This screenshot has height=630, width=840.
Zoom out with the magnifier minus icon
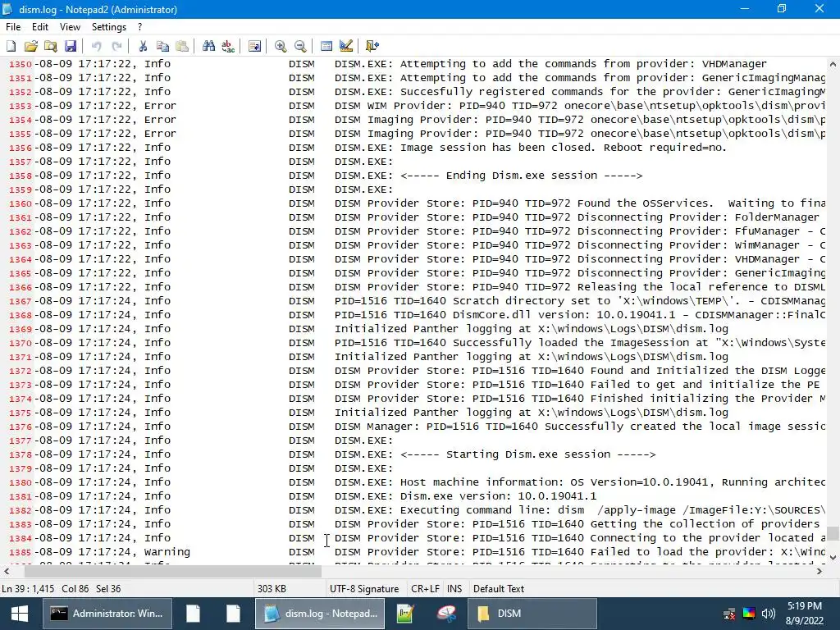[300, 46]
